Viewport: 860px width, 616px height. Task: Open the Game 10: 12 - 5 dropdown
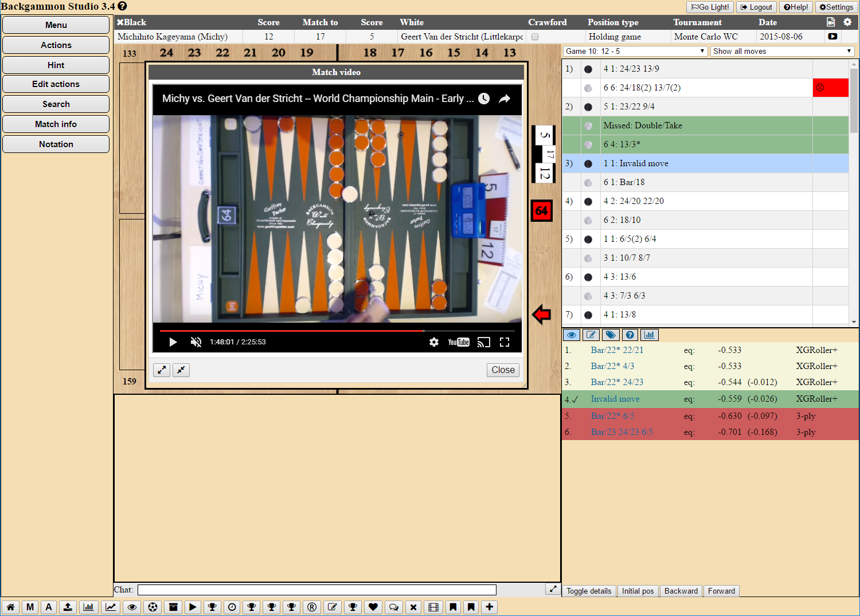click(x=635, y=52)
